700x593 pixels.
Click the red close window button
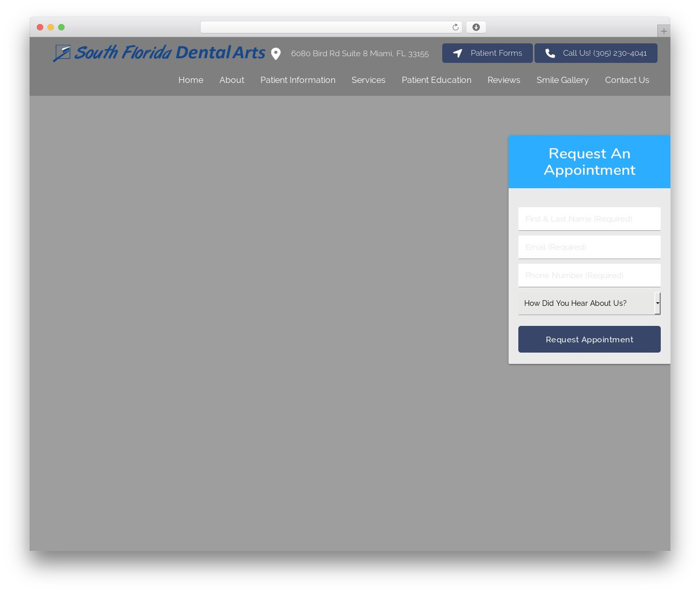pos(40,27)
